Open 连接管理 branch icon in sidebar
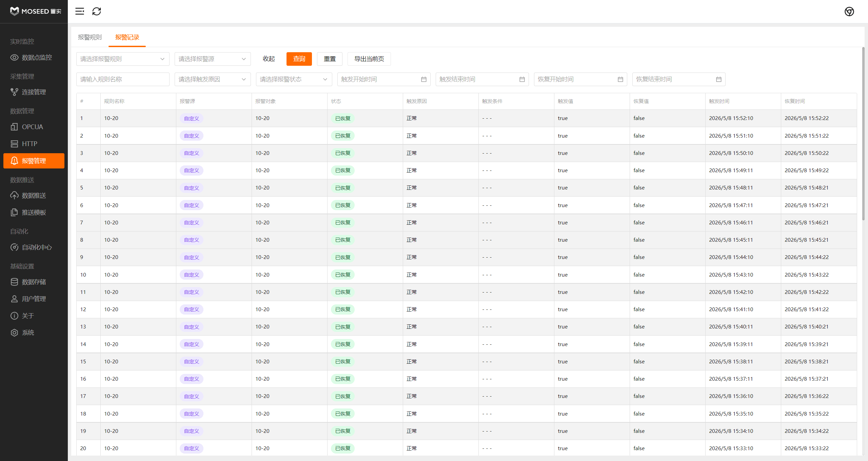Image resolution: width=868 pixels, height=461 pixels. [x=14, y=92]
